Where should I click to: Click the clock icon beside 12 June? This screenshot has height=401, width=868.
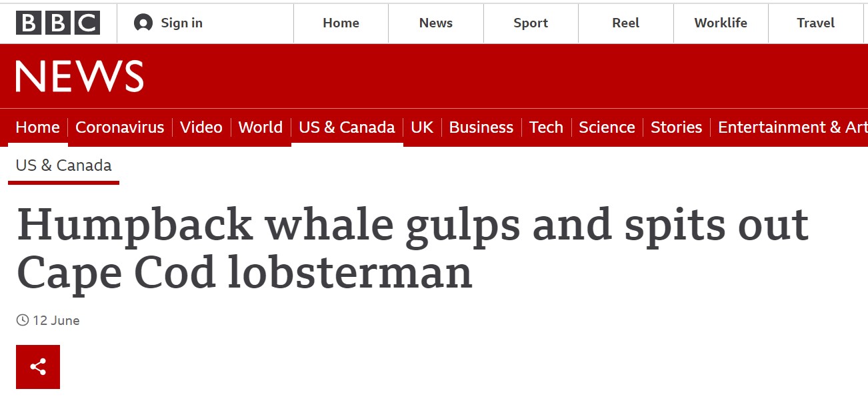(x=23, y=320)
